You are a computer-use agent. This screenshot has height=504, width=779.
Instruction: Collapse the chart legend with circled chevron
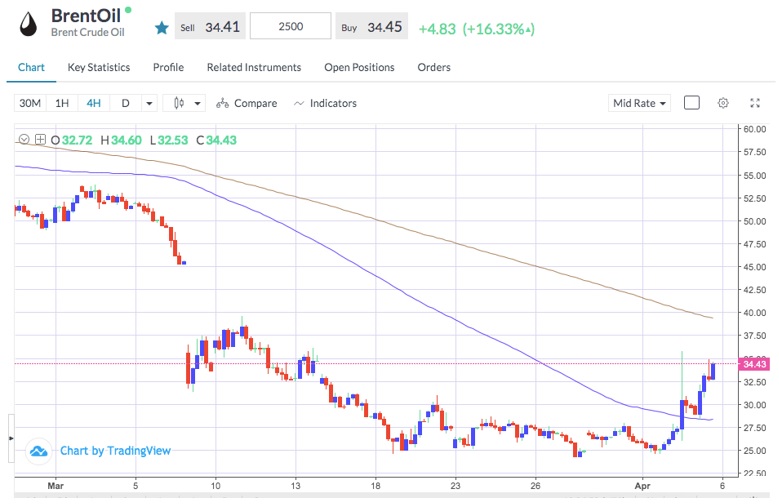(x=24, y=140)
